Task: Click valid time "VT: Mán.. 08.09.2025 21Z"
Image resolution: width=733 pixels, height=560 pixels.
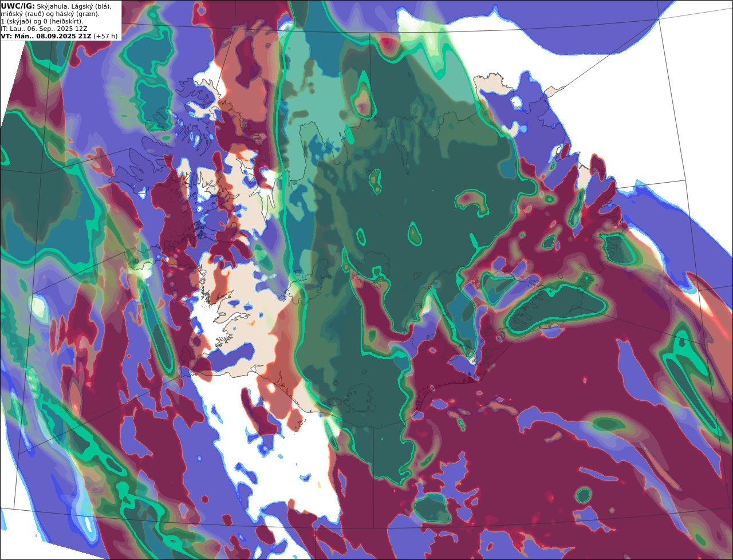Action: (x=46, y=36)
